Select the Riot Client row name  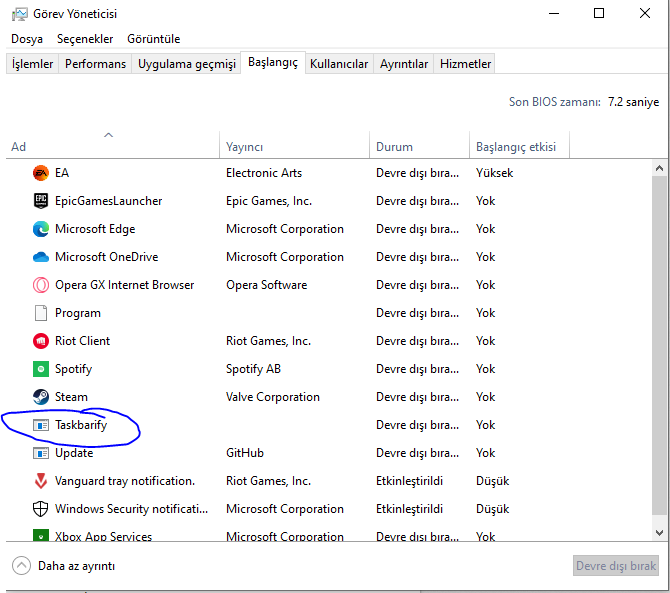pos(82,341)
